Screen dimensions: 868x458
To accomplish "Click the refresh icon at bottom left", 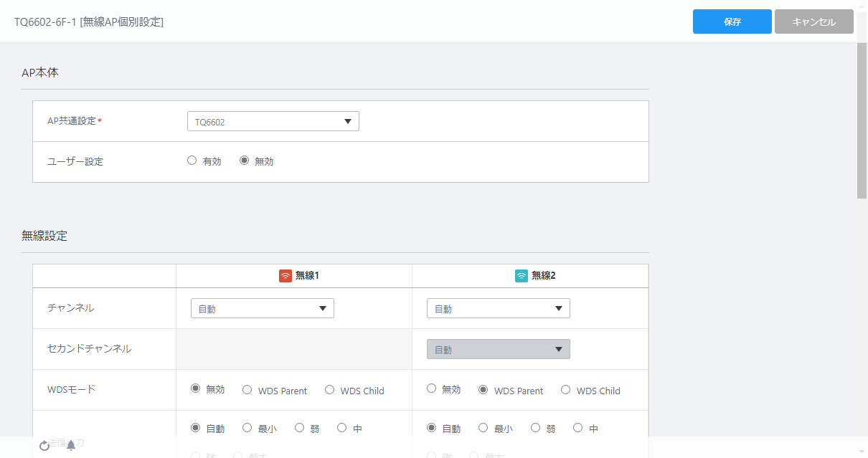I will point(44,446).
